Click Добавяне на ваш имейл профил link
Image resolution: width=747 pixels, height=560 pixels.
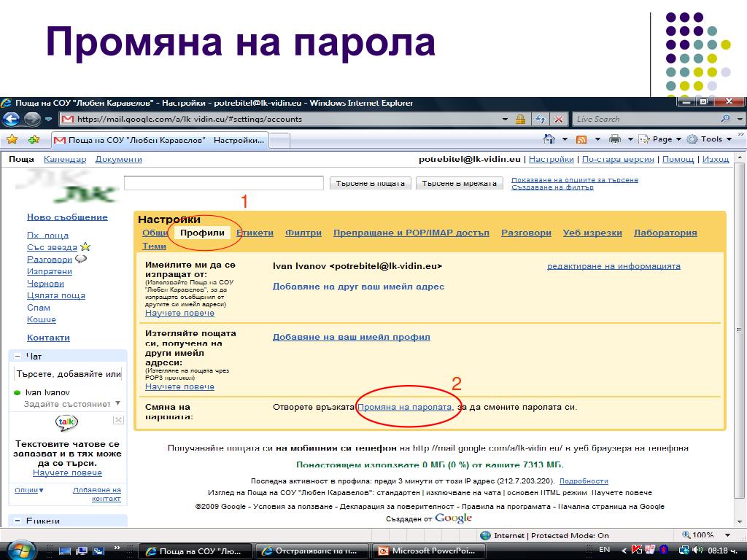point(351,337)
